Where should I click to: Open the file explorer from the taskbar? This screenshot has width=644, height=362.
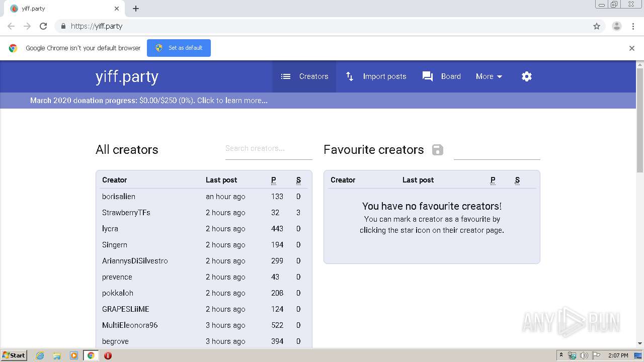(57, 355)
